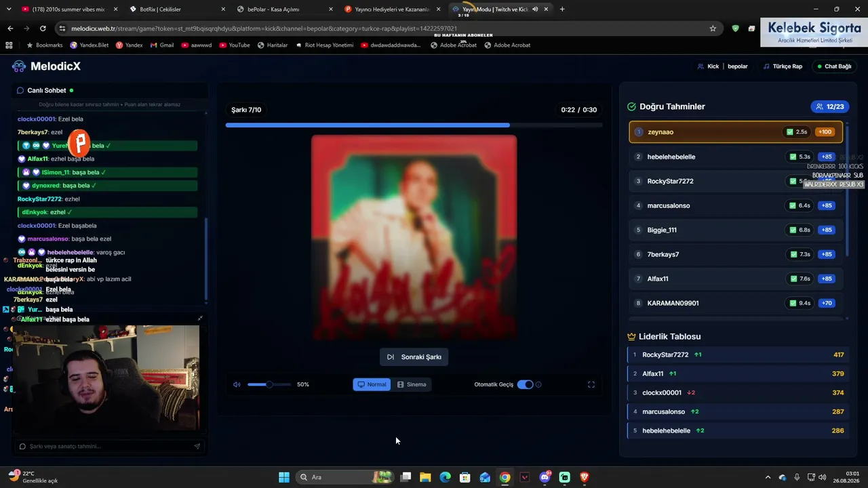868x488 pixels.
Task: Click Biggie_111 in Doğru Tahminler list
Action: (x=736, y=230)
